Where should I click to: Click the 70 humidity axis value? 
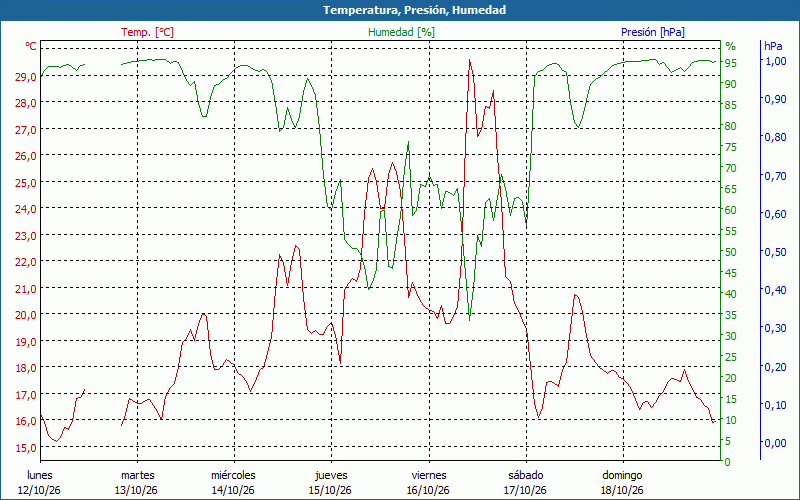pyautogui.click(x=731, y=168)
